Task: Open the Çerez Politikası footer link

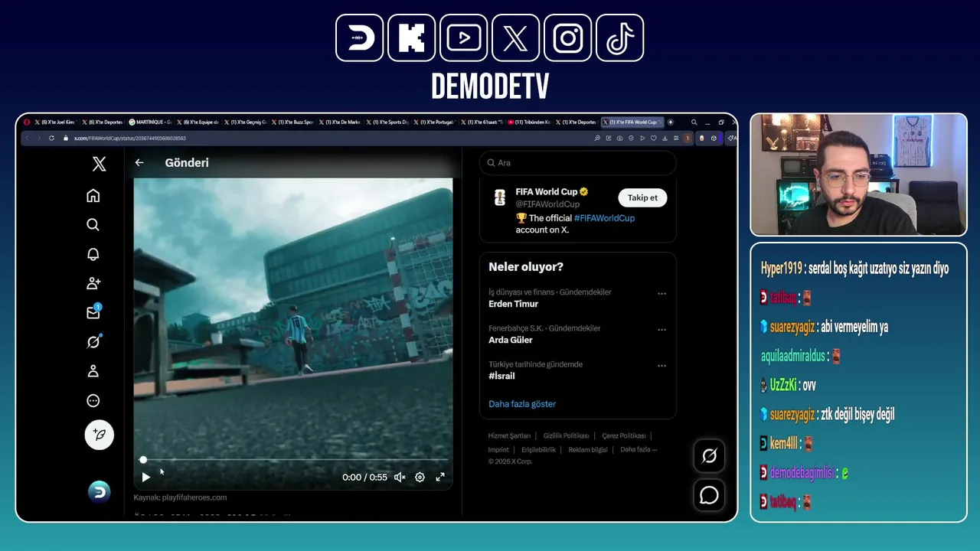Action: tap(623, 435)
